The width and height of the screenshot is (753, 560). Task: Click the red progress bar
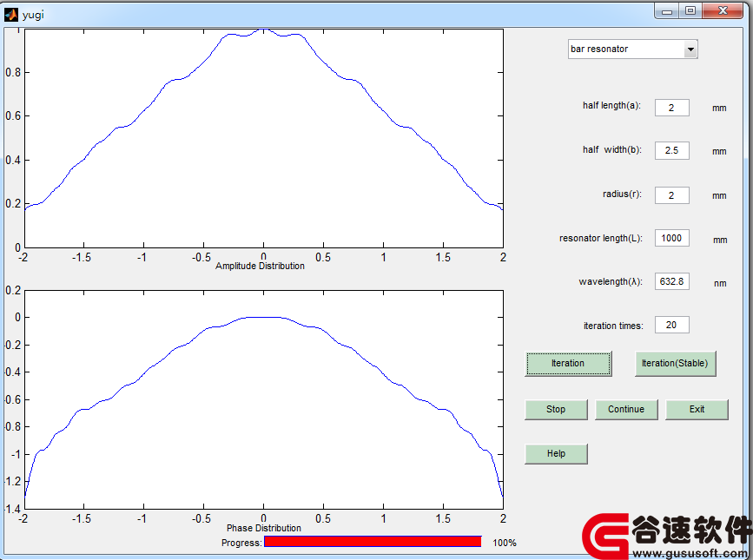coord(373,541)
